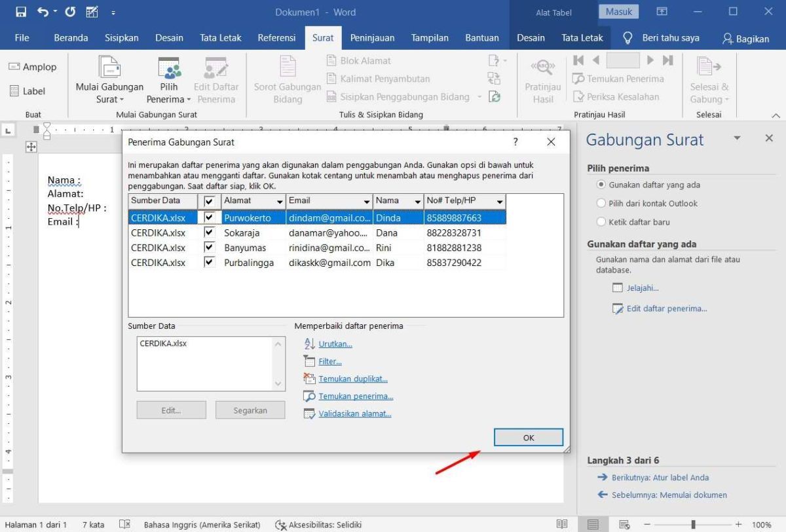Viewport: 786px width, 532px height.
Task: Open Nama column dropdown arrow
Action: coord(417,202)
